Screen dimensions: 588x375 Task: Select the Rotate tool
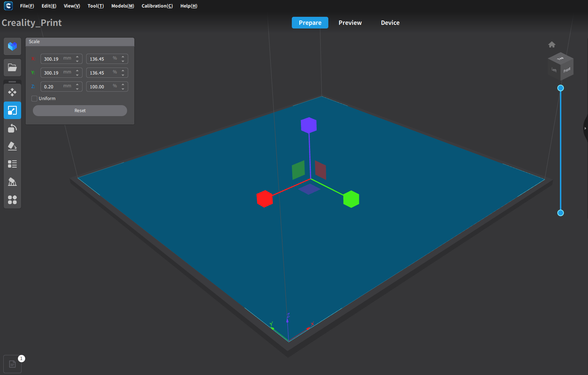point(12,128)
